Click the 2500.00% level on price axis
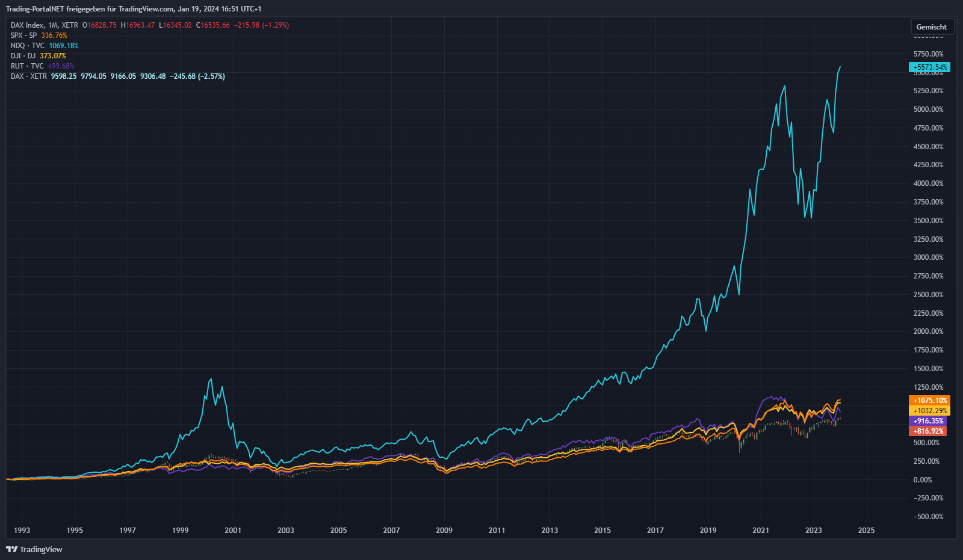This screenshot has height=560, width=963. [928, 295]
